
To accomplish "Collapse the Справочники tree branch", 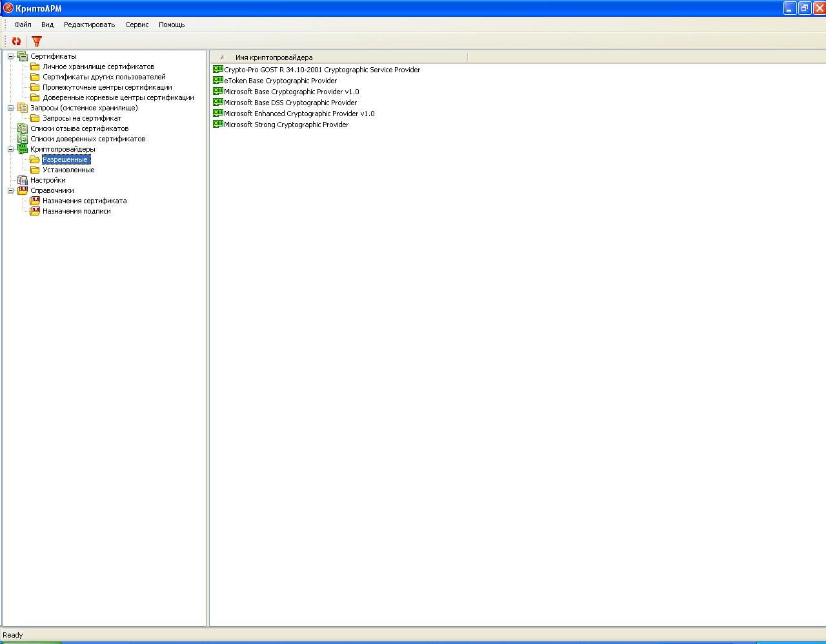I will coord(10,190).
